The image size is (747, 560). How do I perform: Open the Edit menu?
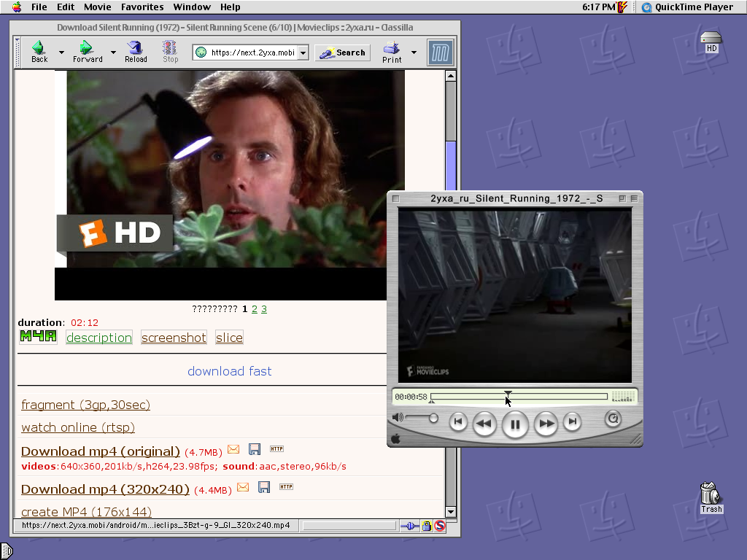pos(66,7)
